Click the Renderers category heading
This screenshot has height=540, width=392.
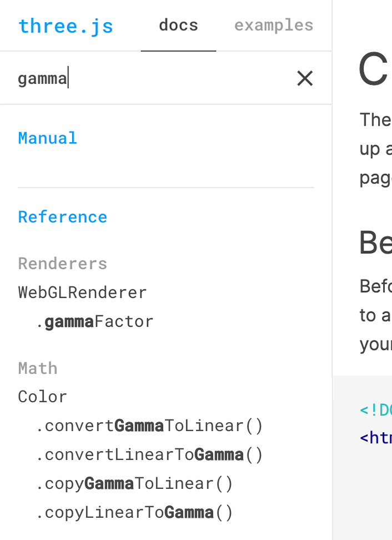[x=62, y=263]
